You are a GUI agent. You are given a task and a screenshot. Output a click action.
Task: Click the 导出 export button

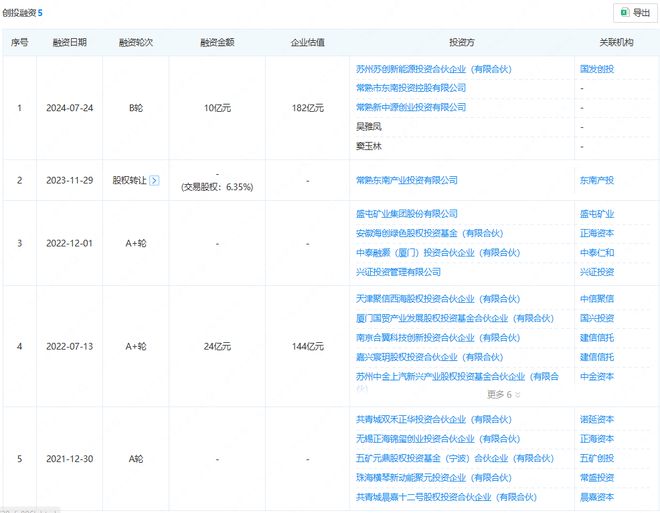coord(635,13)
